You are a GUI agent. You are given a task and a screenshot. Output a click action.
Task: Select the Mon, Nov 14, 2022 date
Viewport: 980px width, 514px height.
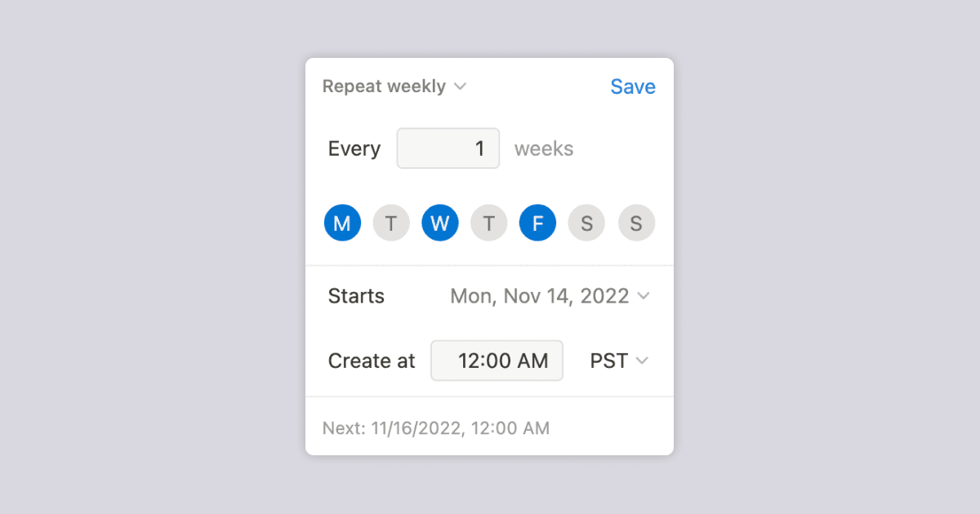coord(539,296)
